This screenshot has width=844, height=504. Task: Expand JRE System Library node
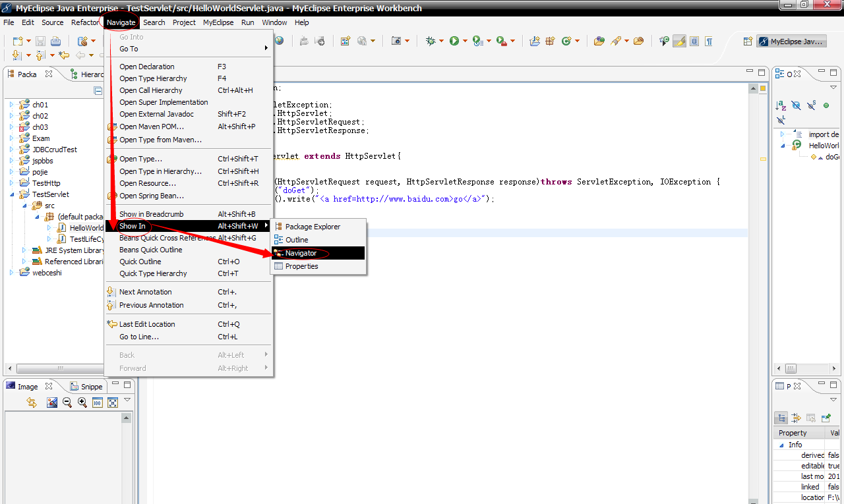click(24, 250)
